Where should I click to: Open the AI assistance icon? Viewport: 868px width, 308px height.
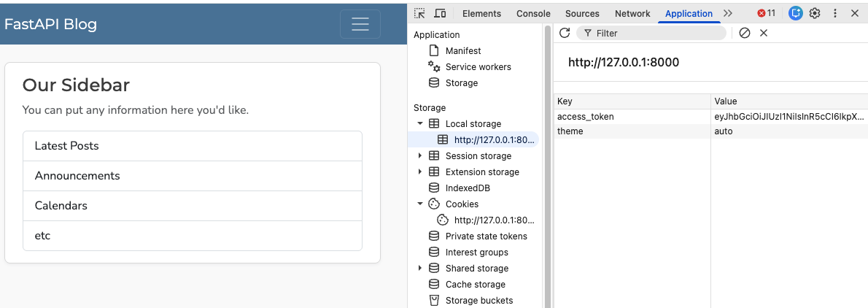coord(796,13)
